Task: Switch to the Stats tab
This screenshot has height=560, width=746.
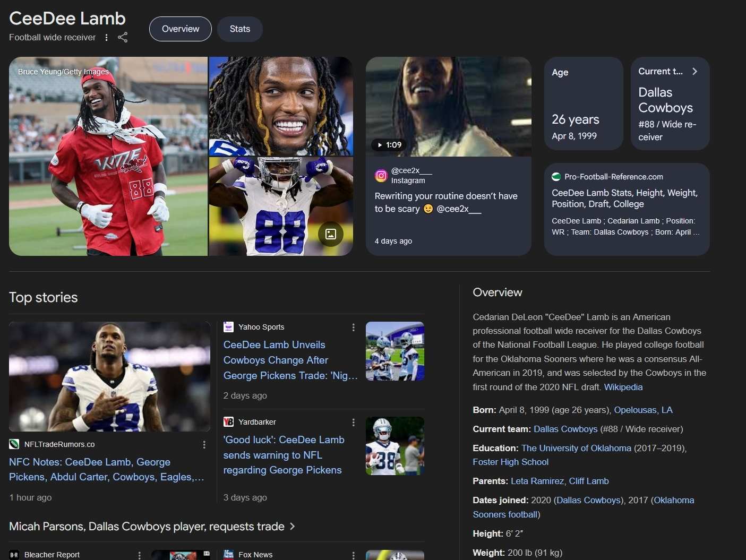Action: [240, 29]
